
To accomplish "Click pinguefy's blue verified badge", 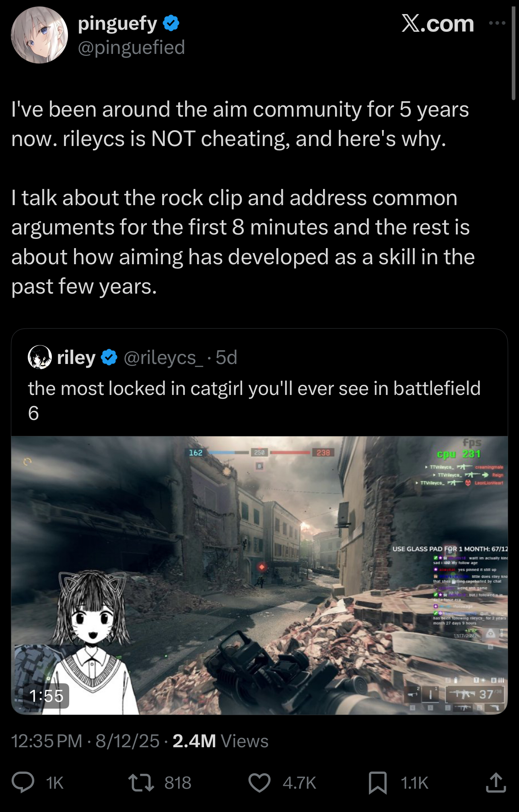I will 171,23.
